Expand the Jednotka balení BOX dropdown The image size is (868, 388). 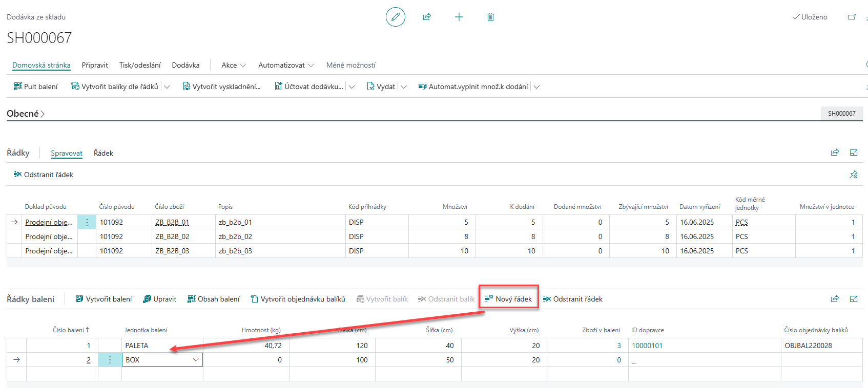(196, 360)
